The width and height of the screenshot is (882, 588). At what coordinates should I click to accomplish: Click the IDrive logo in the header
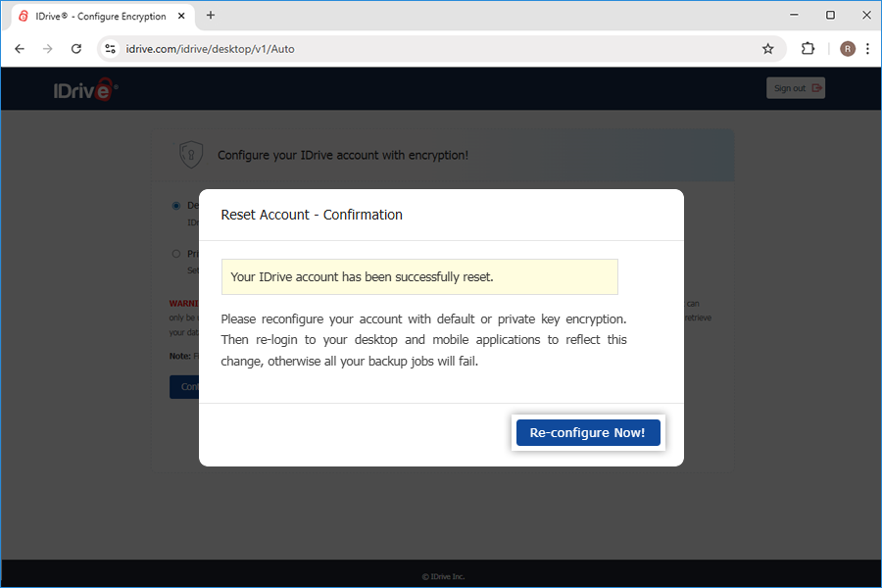pos(85,89)
